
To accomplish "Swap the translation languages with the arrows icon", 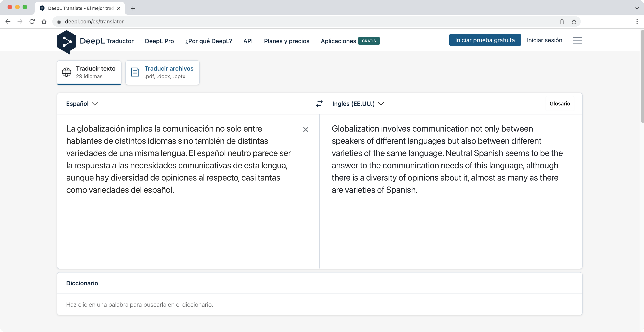I will (319, 103).
